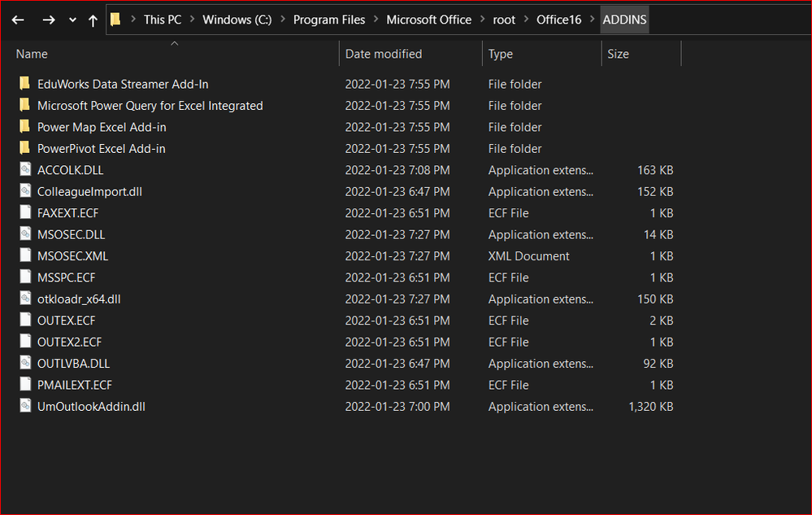Select FAXEXT.ECF file icon
This screenshot has width=812, height=515.
pyautogui.click(x=25, y=212)
